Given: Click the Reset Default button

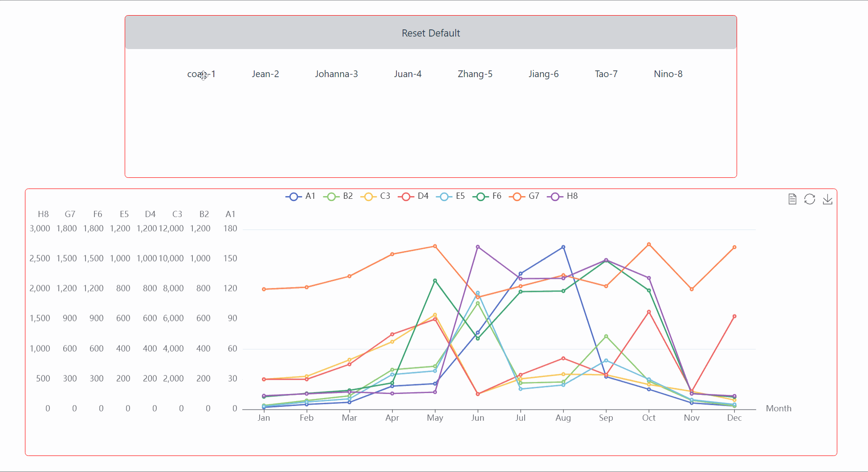Looking at the screenshot, I should coord(431,33).
